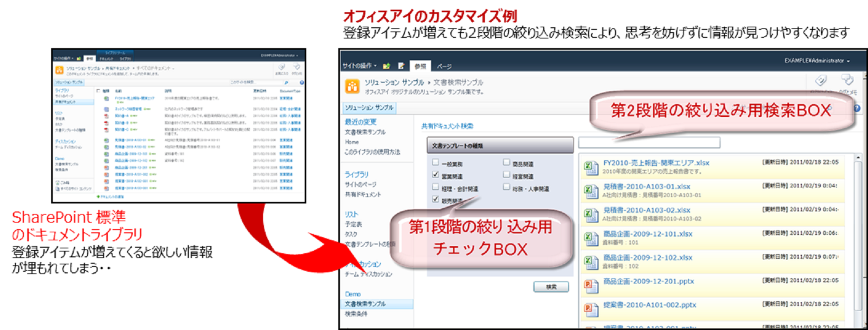Check the 一般業務 checkbox
The height and width of the screenshot is (330, 868).
click(x=436, y=162)
